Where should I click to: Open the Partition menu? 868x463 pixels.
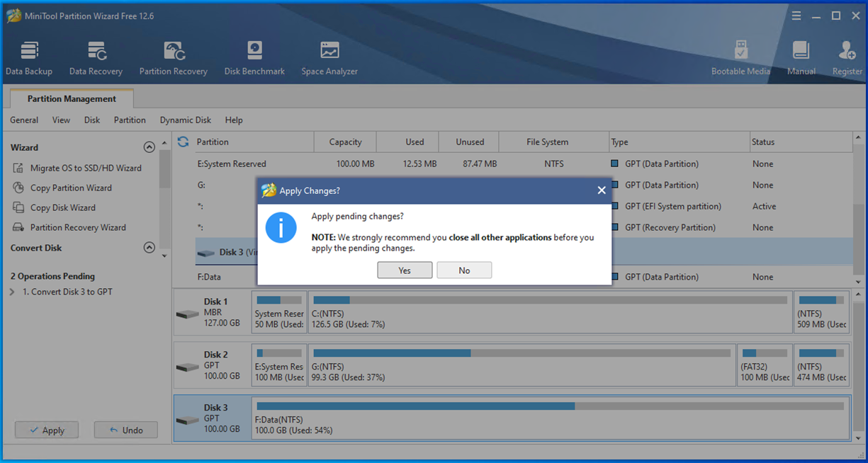point(130,120)
